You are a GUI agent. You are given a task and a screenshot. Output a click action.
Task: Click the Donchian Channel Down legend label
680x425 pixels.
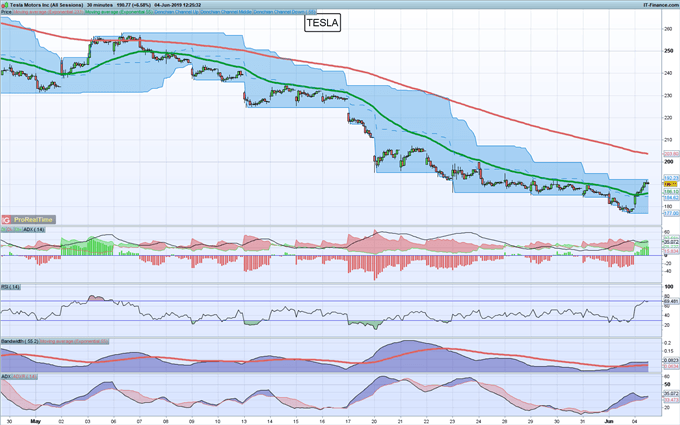(x=284, y=12)
